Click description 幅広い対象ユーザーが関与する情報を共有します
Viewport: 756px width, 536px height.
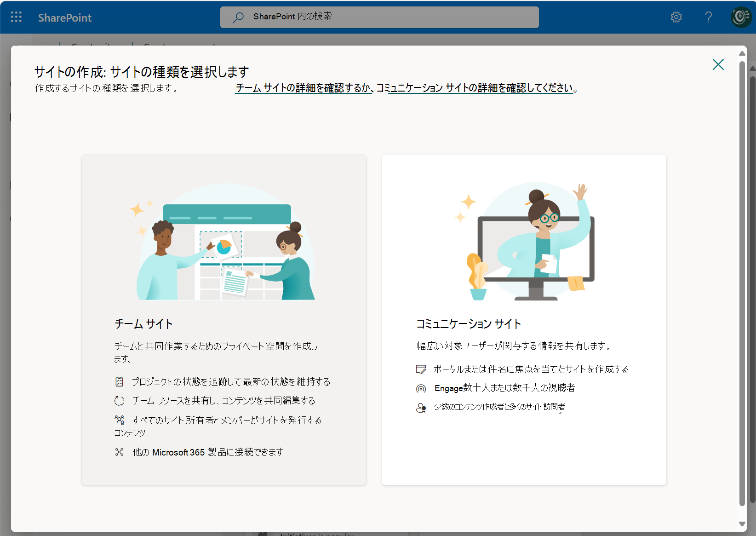tap(513, 346)
